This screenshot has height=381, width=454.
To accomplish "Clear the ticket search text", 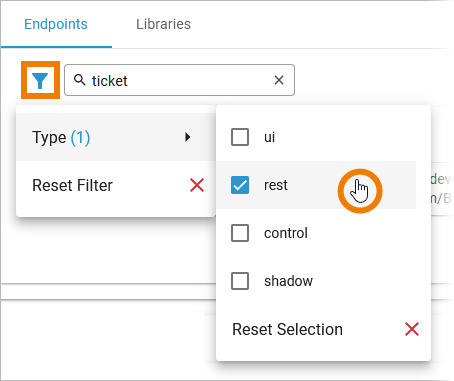I will 279,80.
